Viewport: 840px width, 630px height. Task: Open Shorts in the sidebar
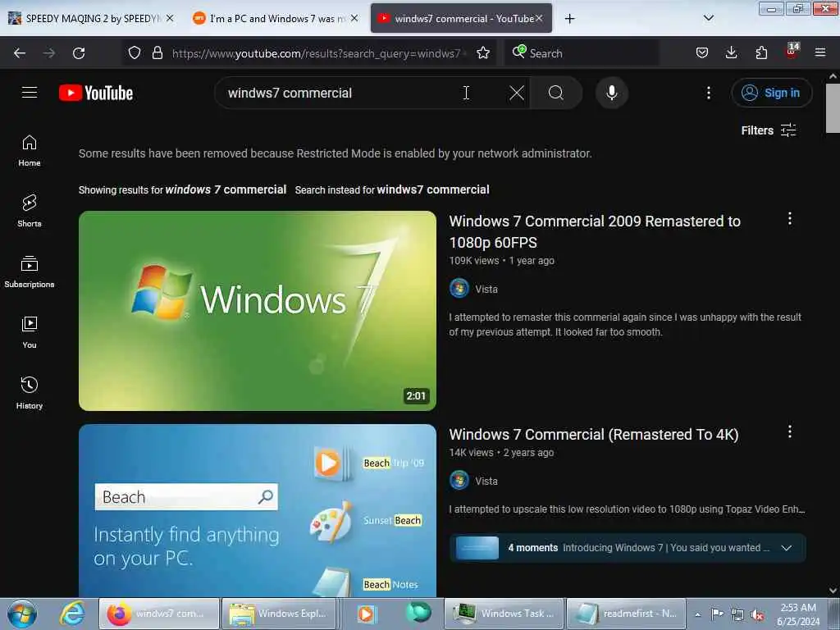tap(30, 211)
